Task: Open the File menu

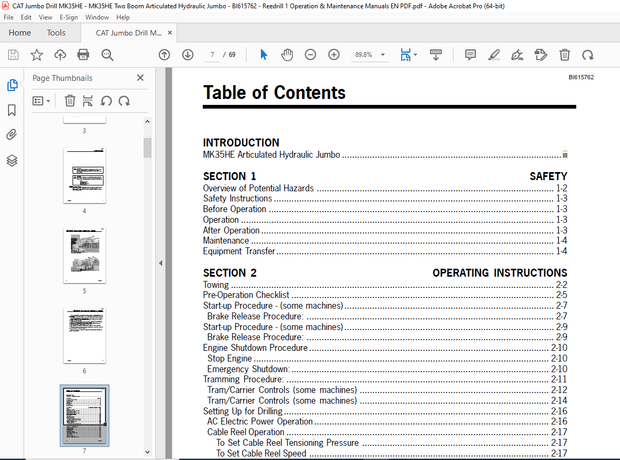Action: click(9, 17)
